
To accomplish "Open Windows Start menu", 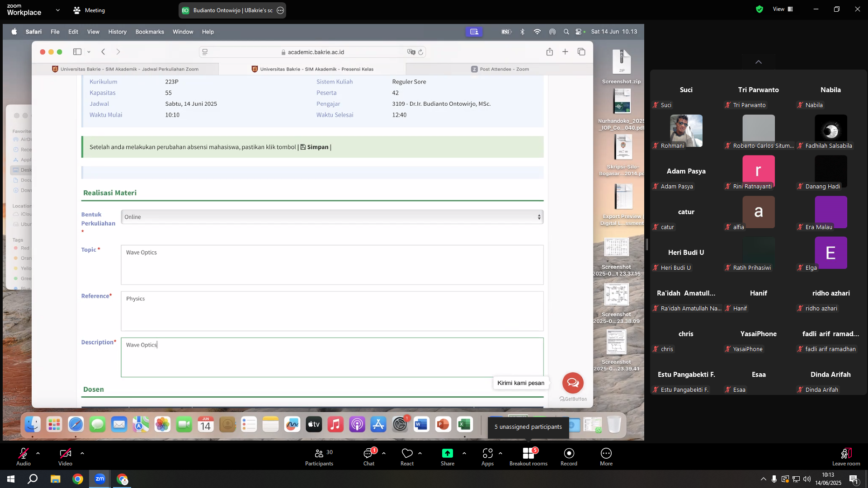I will pos(11,479).
